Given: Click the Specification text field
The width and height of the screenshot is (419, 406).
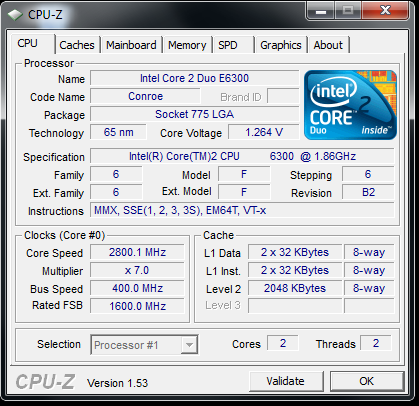Looking at the screenshot, I should (x=242, y=156).
